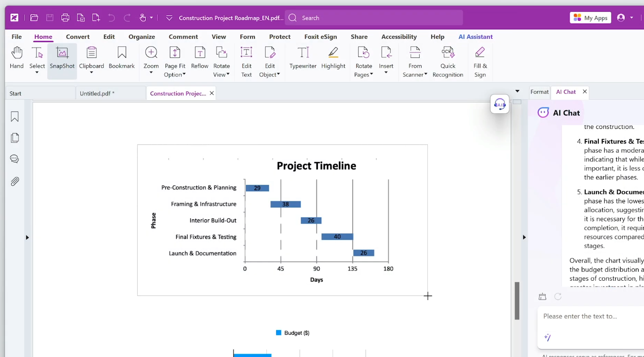Switch to the Untitled.pdf tab
This screenshot has height=357, width=644.
coord(111,93)
